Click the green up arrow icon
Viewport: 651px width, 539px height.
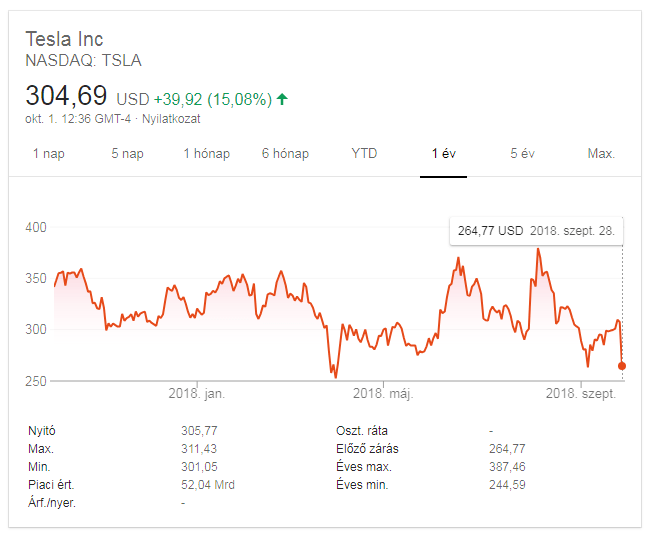(282, 99)
